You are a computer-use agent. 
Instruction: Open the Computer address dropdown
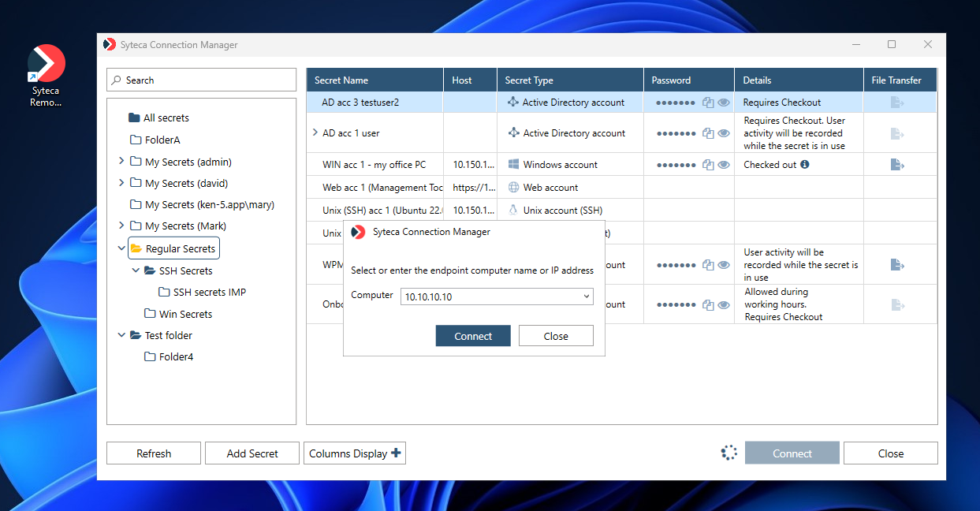[586, 297]
